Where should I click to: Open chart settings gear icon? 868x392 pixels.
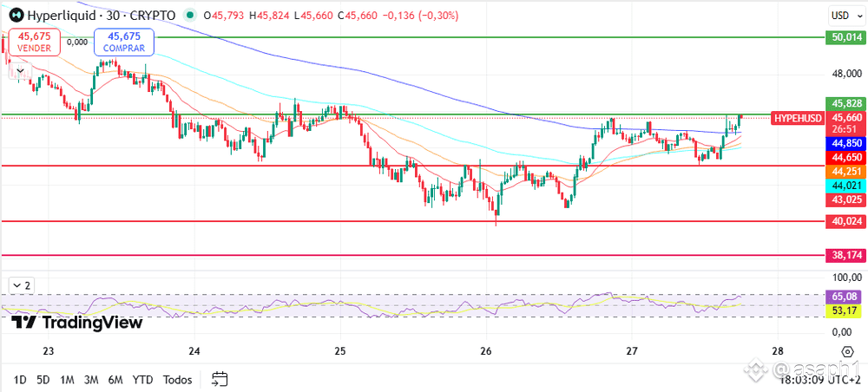click(x=846, y=352)
